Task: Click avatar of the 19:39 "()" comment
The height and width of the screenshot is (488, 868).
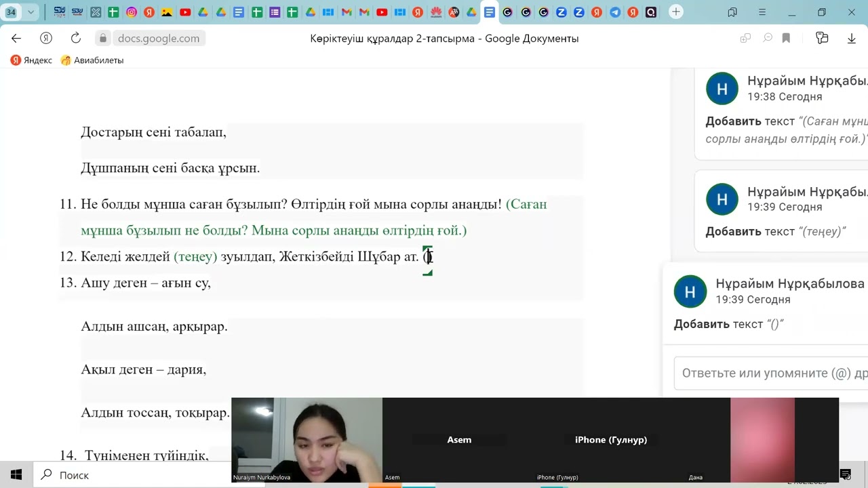Action: coord(690,291)
